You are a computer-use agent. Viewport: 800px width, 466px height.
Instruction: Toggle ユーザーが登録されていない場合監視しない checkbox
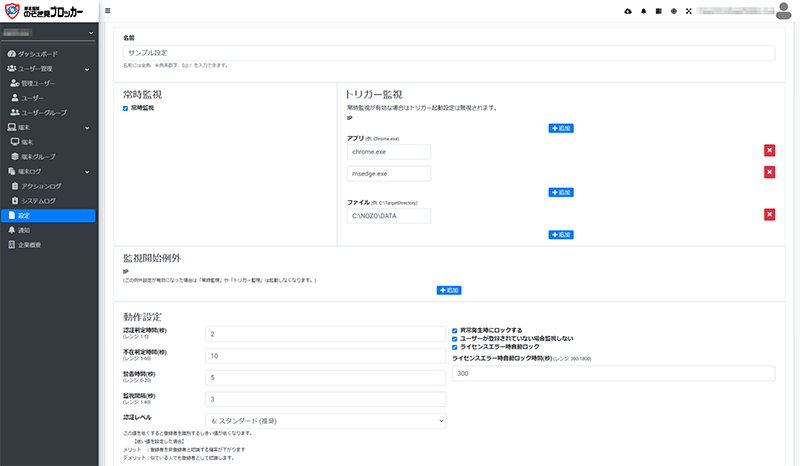click(455, 339)
